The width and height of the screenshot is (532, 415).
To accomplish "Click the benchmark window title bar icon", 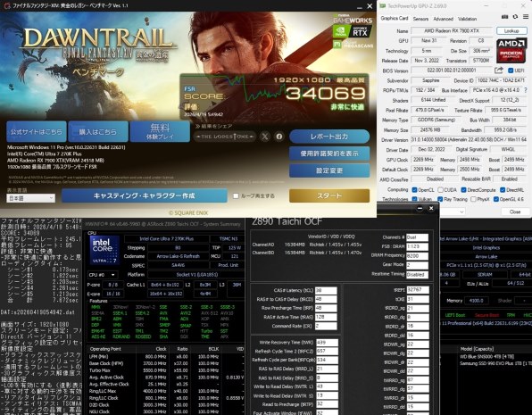I will pos(6,5).
